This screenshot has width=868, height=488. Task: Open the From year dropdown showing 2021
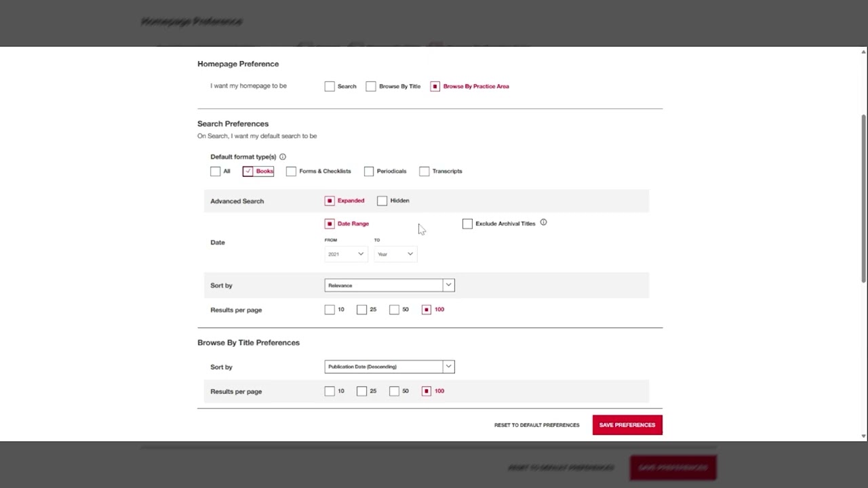point(345,254)
